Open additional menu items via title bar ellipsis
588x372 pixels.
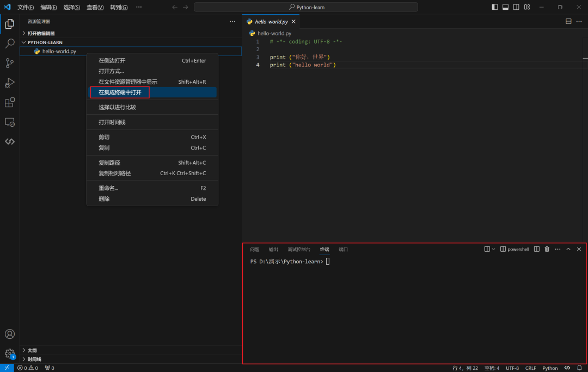139,7
